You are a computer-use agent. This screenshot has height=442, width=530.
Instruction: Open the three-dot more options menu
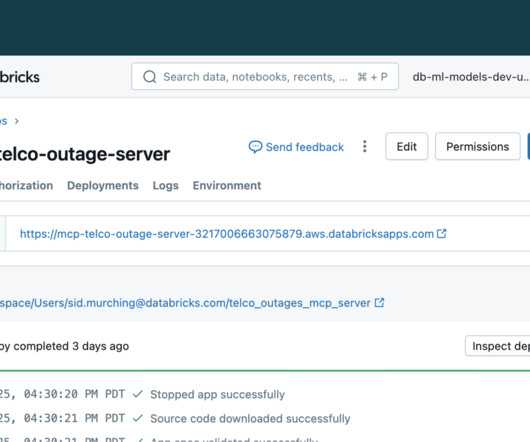pyautogui.click(x=364, y=146)
